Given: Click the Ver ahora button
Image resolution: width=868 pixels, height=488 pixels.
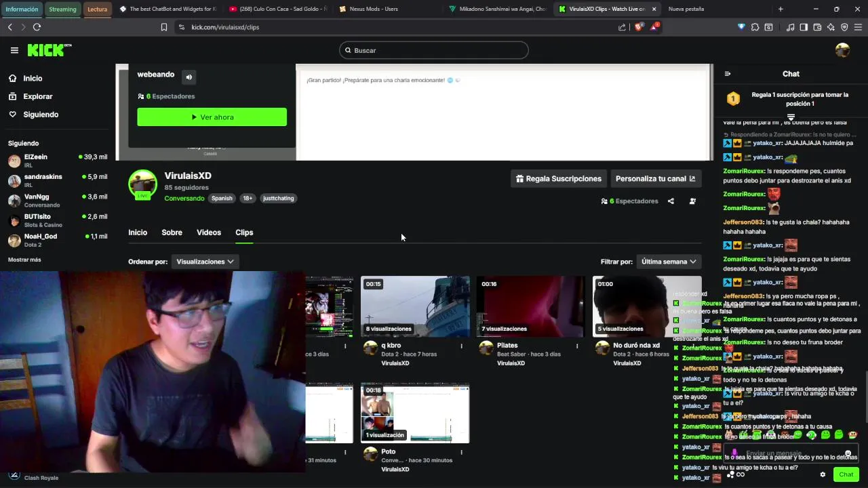Looking at the screenshot, I should click(212, 117).
